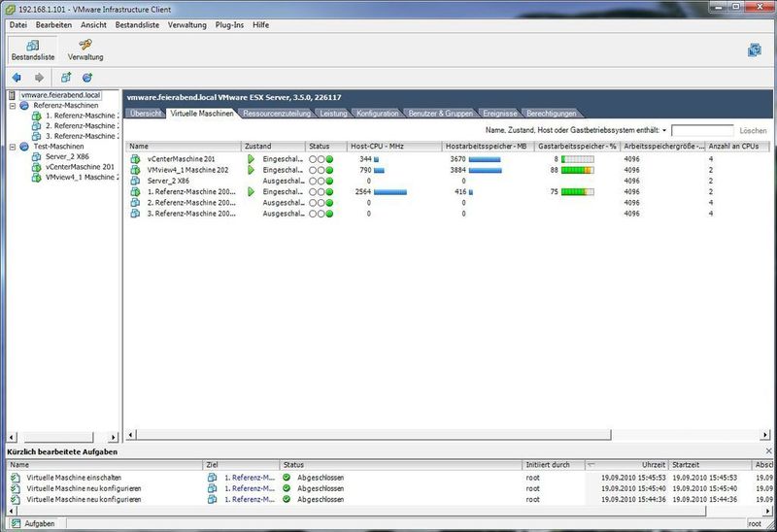Collapse the Test-Maschinen tree node
Image resolution: width=777 pixels, height=532 pixels.
[x=13, y=147]
